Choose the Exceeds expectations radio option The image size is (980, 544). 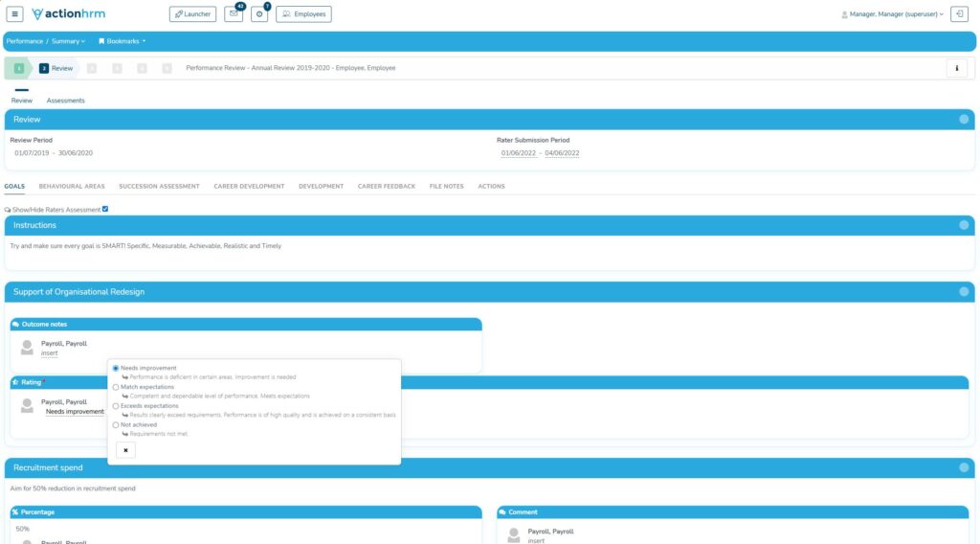(116, 406)
